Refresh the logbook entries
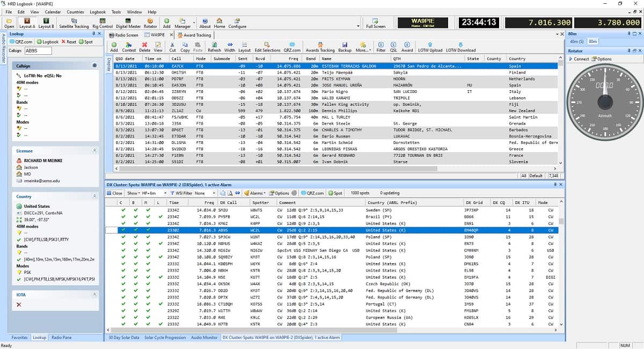Viewport: 644px width, 349px height. tap(214, 47)
